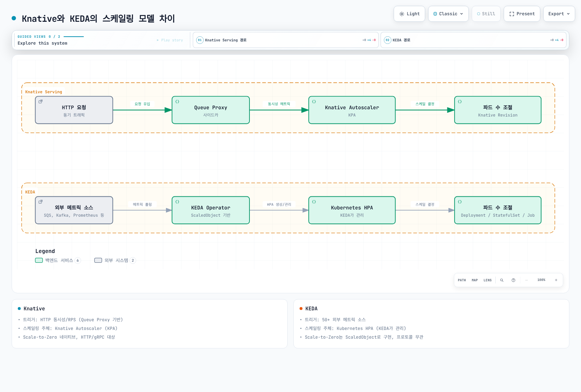The image size is (581, 392).
Task: Switch to PATH mode
Action: (462, 280)
